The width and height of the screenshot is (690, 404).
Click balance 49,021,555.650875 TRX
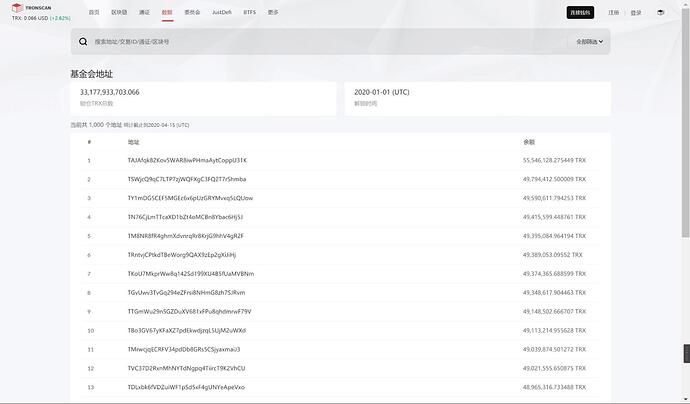tap(554, 368)
